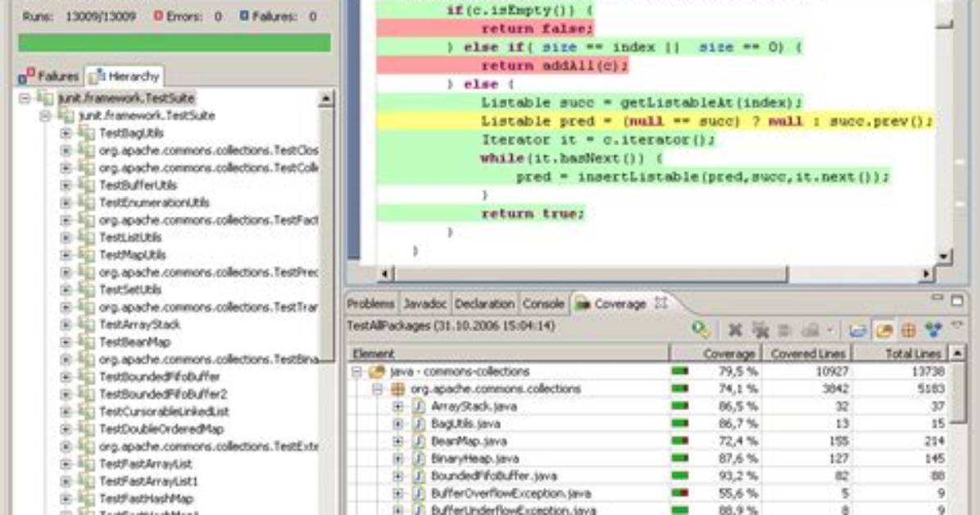This screenshot has width=980, height=515.
Task: Close the Coverage tab
Action: click(660, 303)
